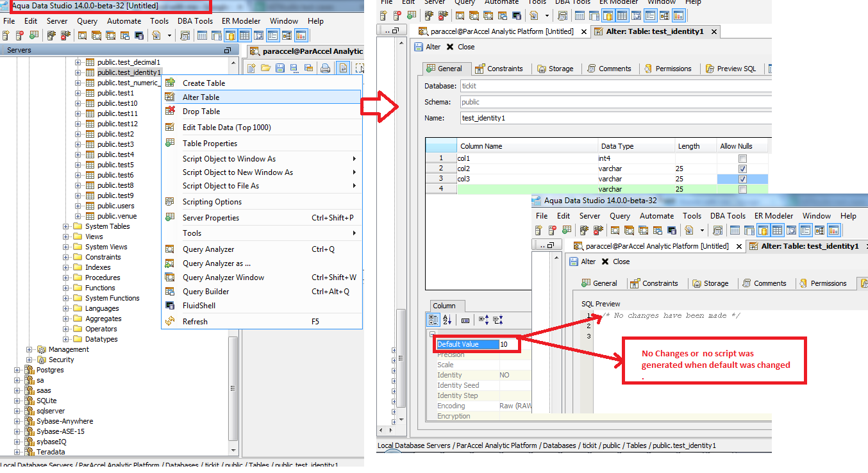The width and height of the screenshot is (868, 473).
Task: Expand the sqlserver group node
Action: tap(17, 411)
